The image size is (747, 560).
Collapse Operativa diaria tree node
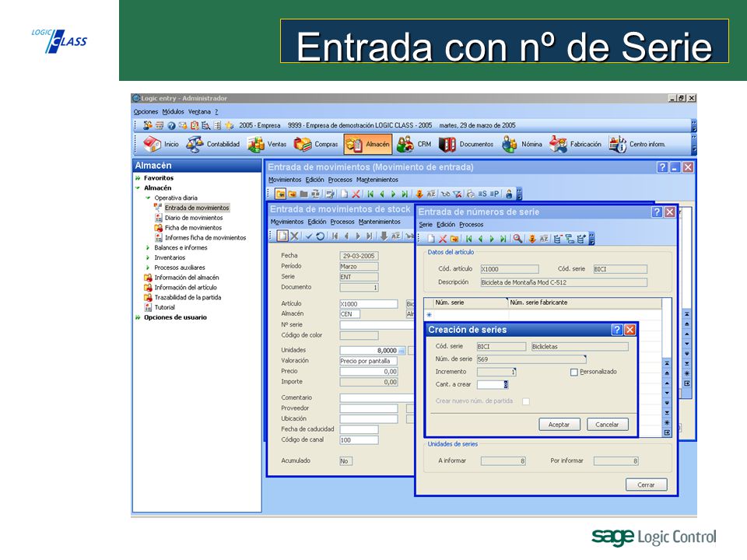click(x=148, y=198)
